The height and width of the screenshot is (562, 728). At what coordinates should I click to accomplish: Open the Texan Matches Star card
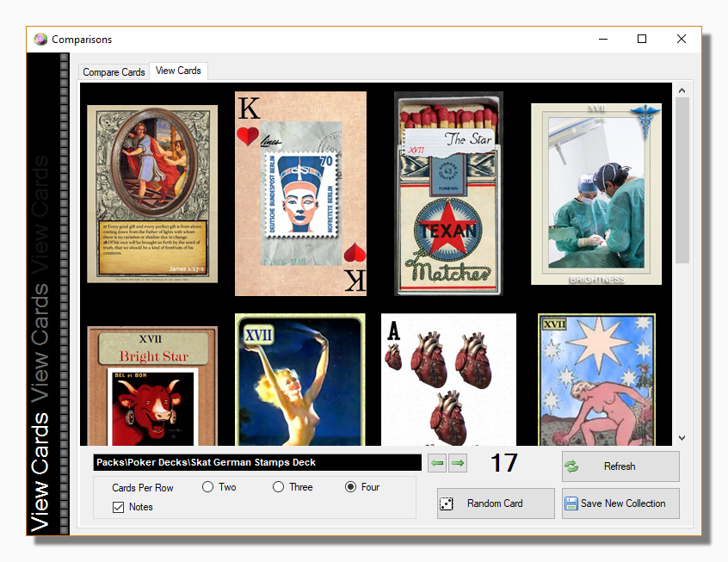pyautogui.click(x=448, y=194)
